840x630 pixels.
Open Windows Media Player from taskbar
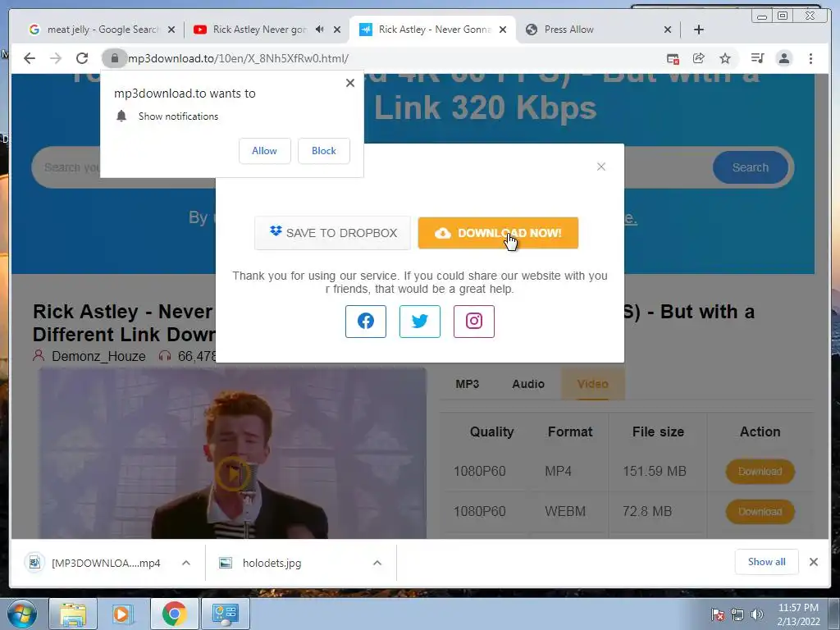coord(123,614)
